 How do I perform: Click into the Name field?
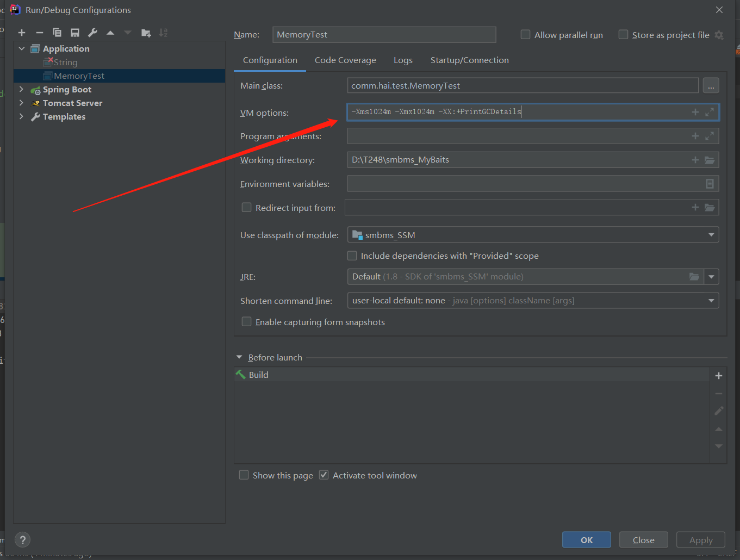pos(384,35)
